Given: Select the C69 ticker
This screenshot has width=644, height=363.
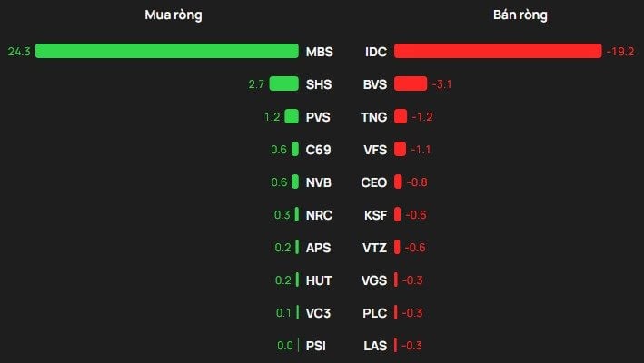Looking at the screenshot, I should click(318, 150).
